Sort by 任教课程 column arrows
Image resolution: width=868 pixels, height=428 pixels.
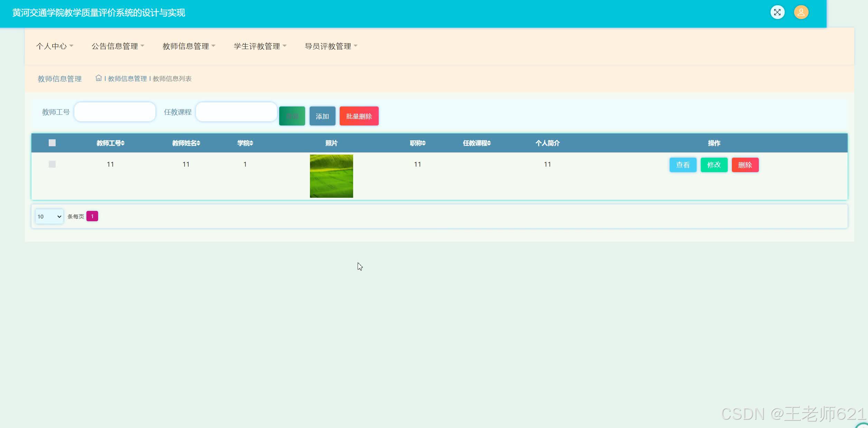pyautogui.click(x=489, y=143)
